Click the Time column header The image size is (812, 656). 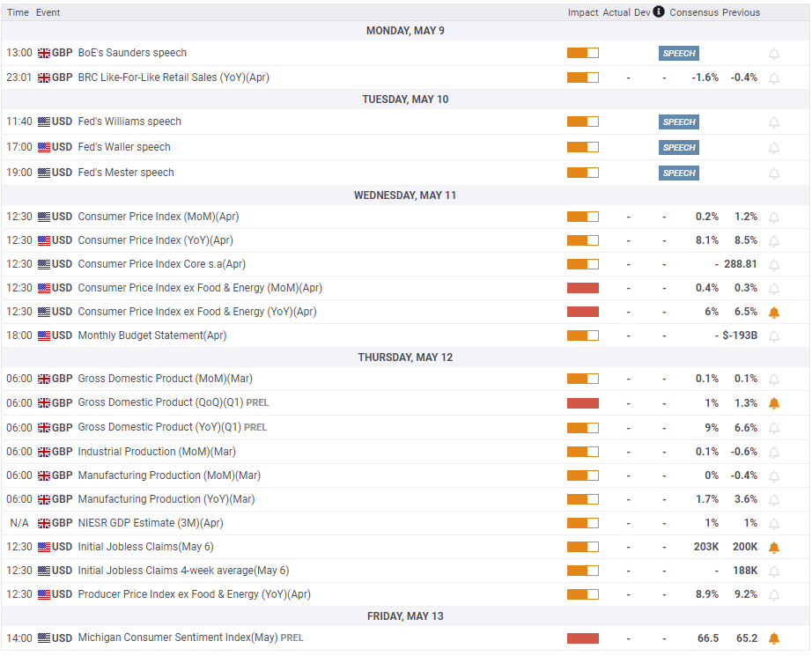click(x=18, y=12)
